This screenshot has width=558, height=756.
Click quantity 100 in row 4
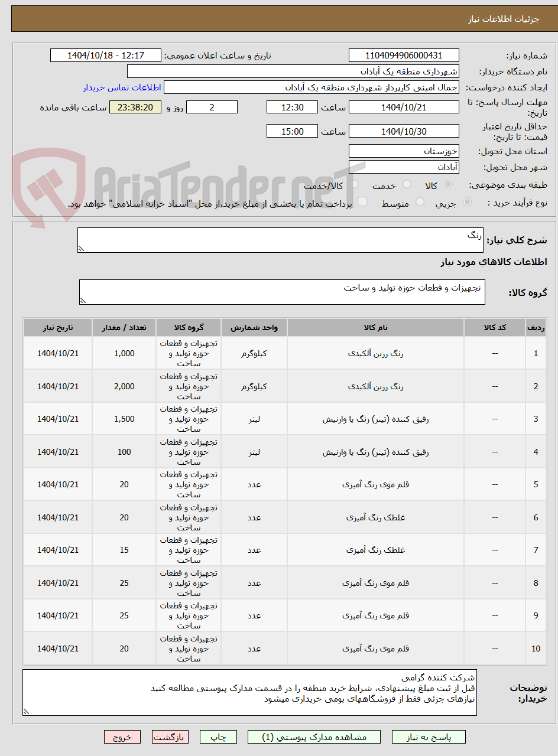tap(124, 452)
